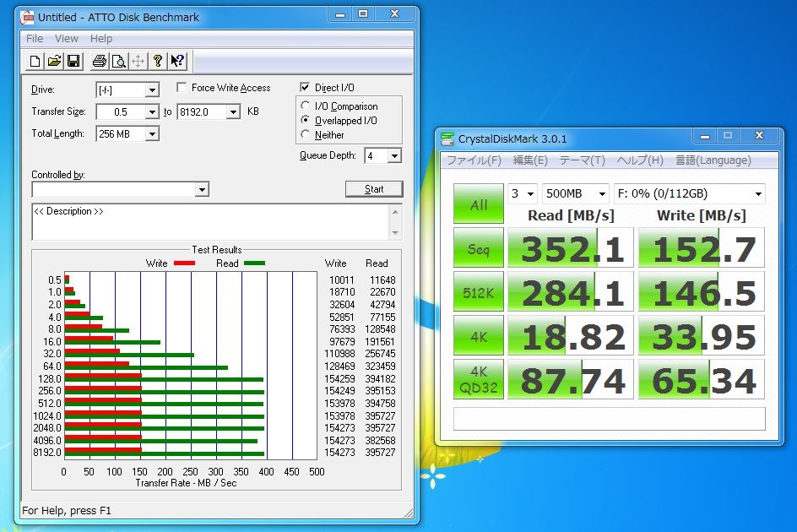Minimize the CrystalDiskMark window
Viewport: 797px width, 532px height.
click(705, 136)
